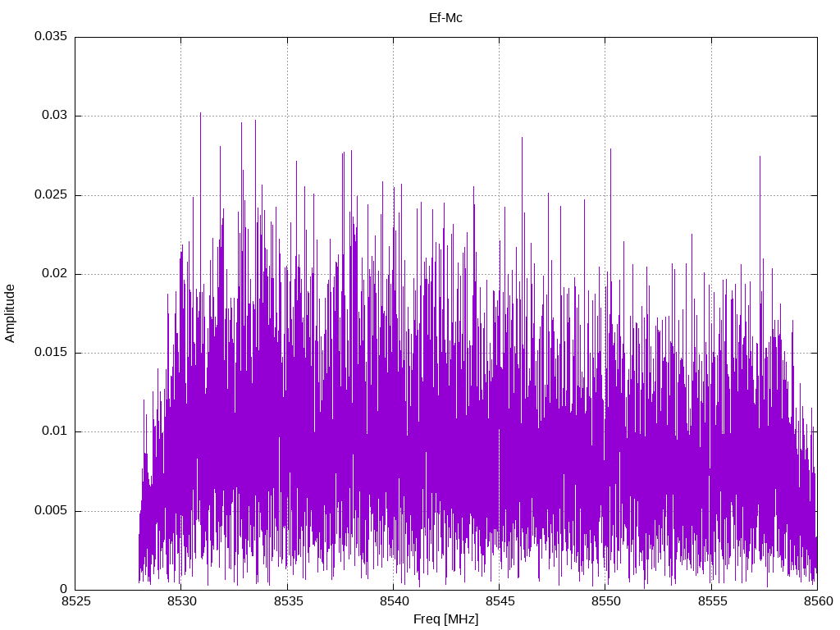
Task: Select the y-axis value 0.01
Action: click(x=55, y=431)
